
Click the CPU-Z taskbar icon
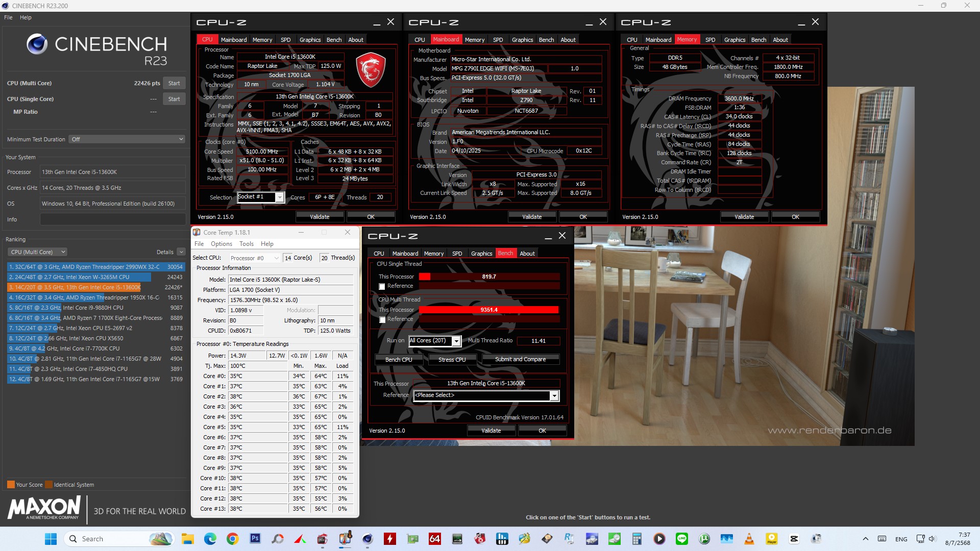[x=323, y=539]
